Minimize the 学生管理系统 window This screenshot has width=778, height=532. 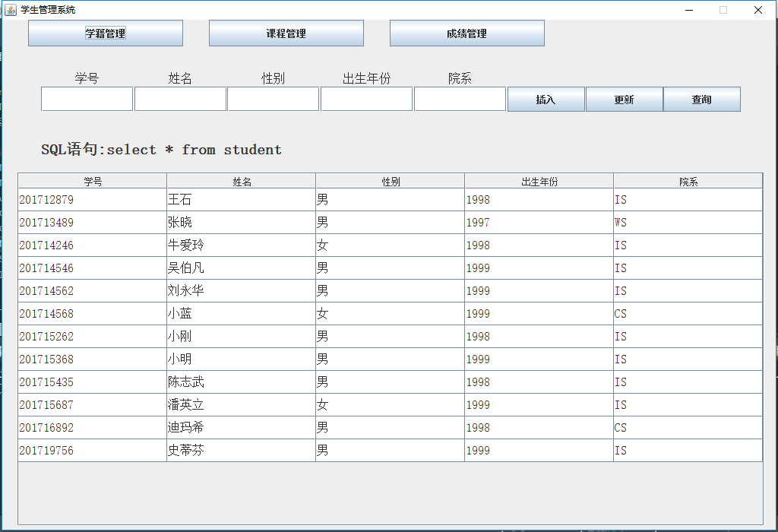[689, 10]
